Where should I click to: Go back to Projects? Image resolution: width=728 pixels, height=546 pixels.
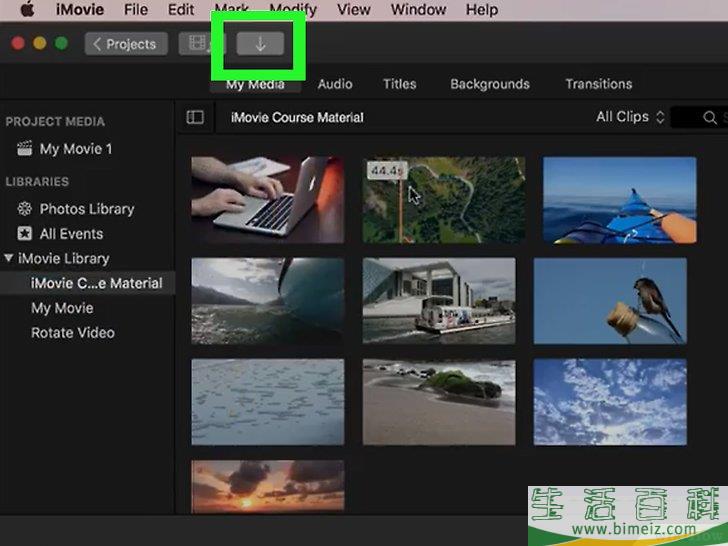[x=126, y=44]
